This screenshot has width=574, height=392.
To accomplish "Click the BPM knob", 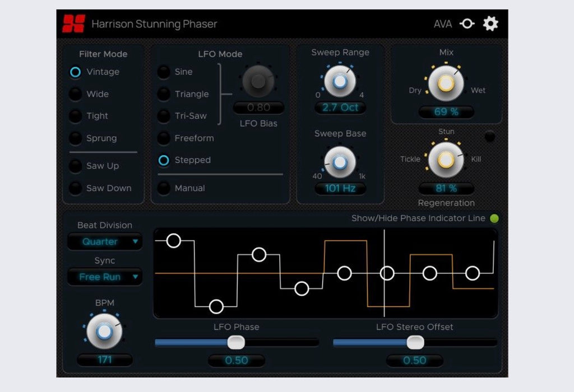I will (104, 332).
